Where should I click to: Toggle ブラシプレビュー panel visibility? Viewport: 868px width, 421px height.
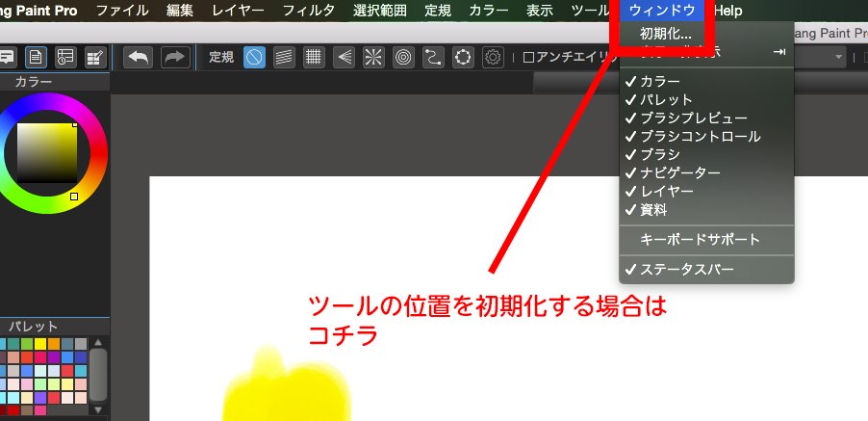tap(706, 118)
